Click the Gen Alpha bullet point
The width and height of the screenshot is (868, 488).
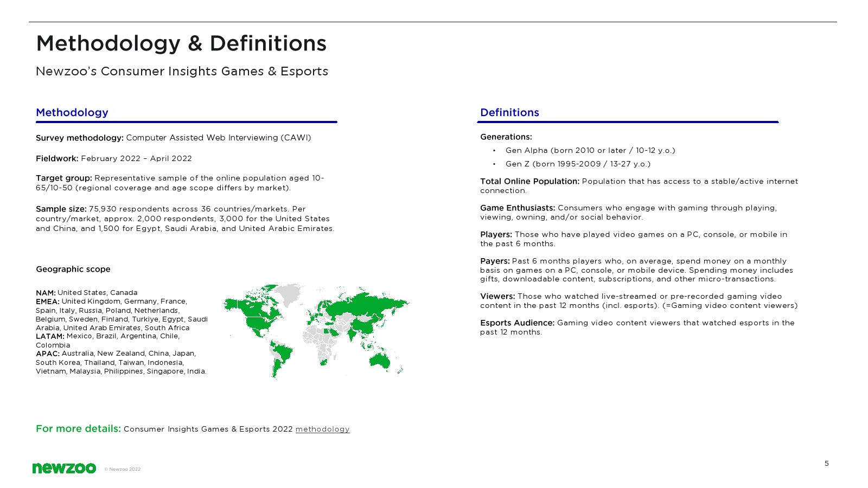coord(590,150)
